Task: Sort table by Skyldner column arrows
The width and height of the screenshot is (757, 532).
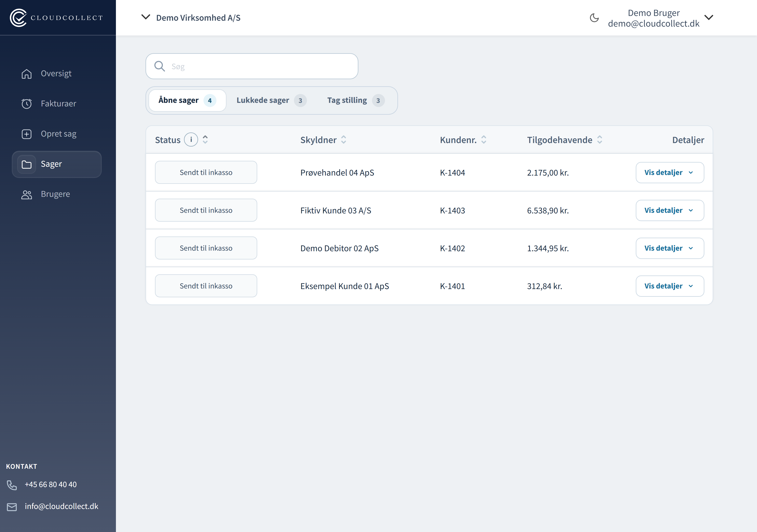Action: pos(344,140)
